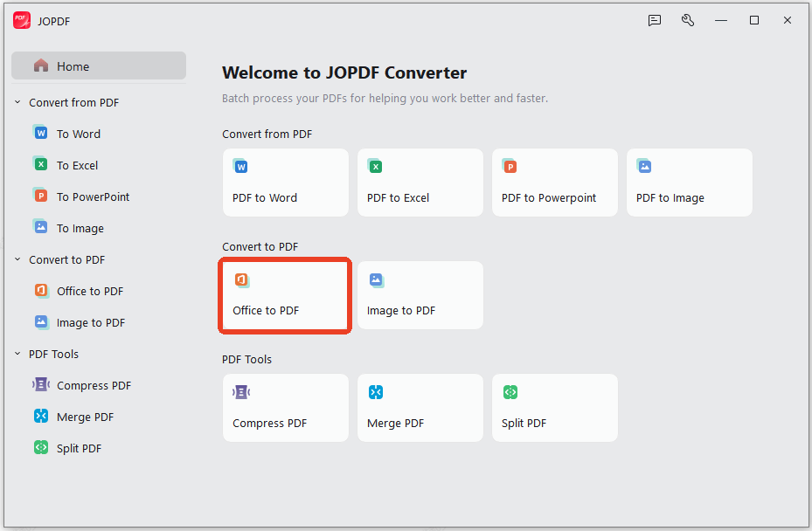Click the 'Welcome to JOPDF Converter' heading
Viewport: 812px width, 531px height.
(344, 72)
